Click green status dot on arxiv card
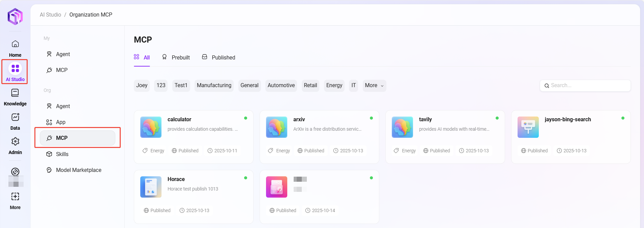Screen dimensions: 644x228 pos(371,118)
